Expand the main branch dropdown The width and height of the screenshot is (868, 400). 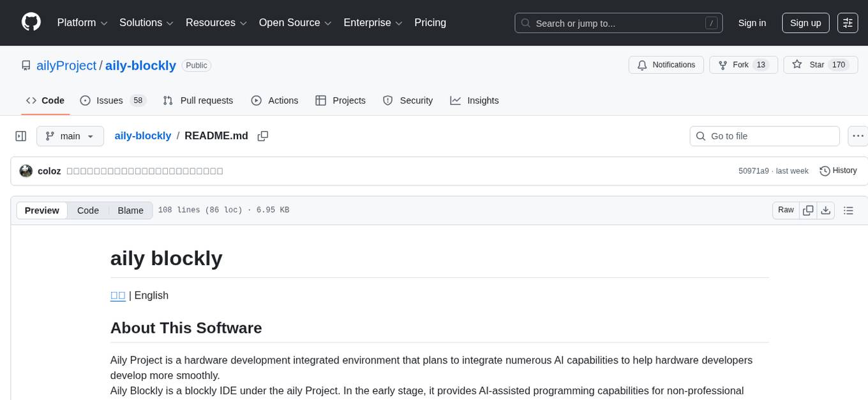pyautogui.click(x=70, y=136)
